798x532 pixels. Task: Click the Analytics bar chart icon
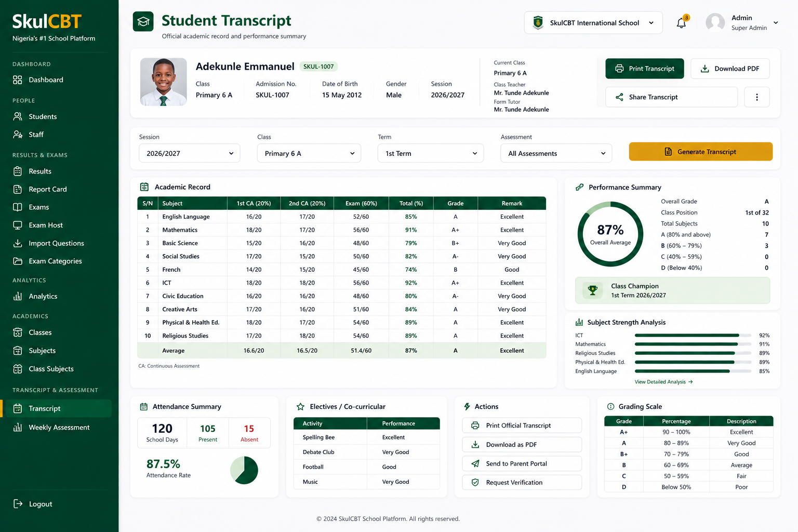(18, 296)
